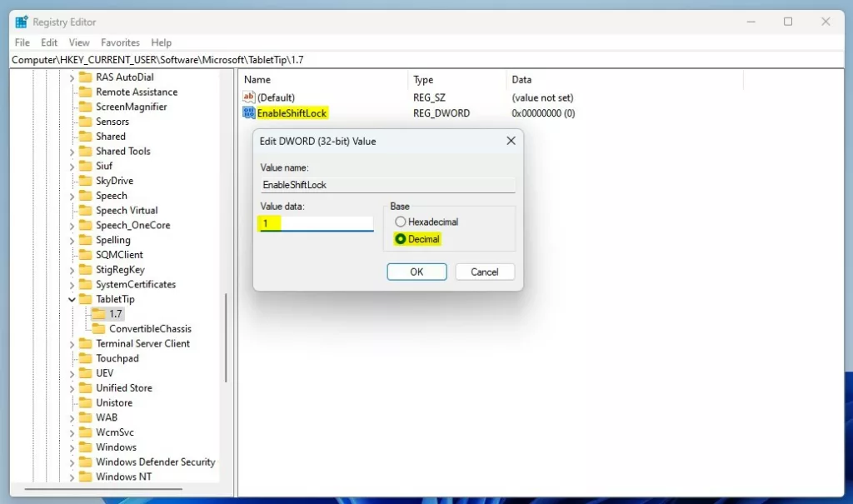
Task: Click the REG_SZ type cell
Action: pyautogui.click(x=429, y=97)
